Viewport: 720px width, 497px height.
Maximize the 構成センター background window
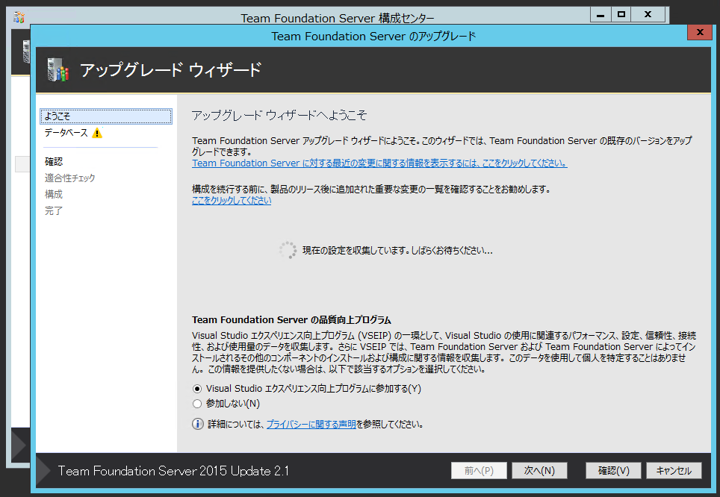click(x=621, y=15)
